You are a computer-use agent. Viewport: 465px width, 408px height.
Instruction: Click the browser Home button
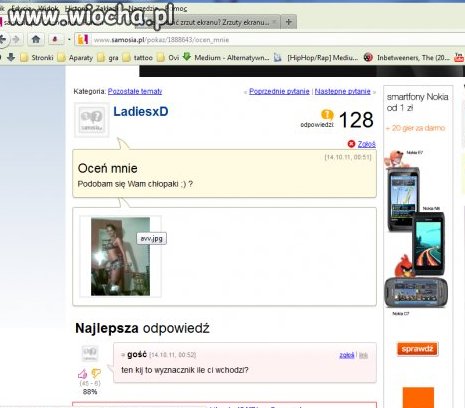36,40
